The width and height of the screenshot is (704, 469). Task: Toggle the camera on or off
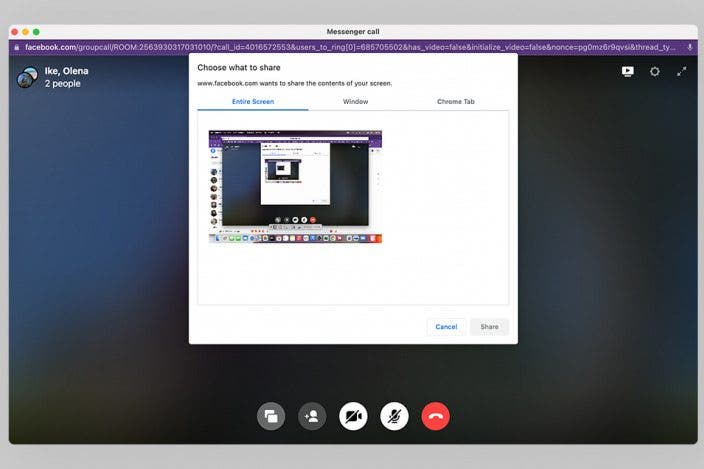coord(353,416)
